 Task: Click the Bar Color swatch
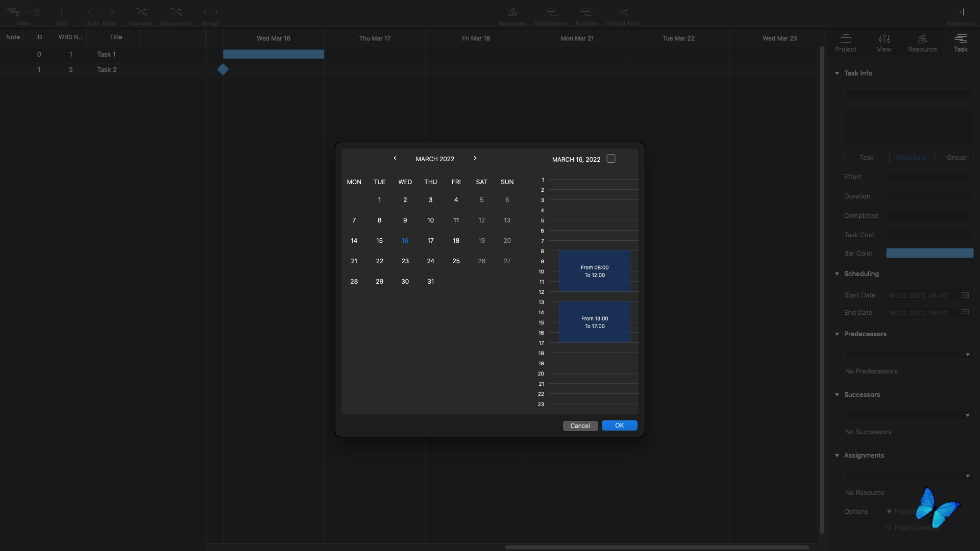point(929,254)
